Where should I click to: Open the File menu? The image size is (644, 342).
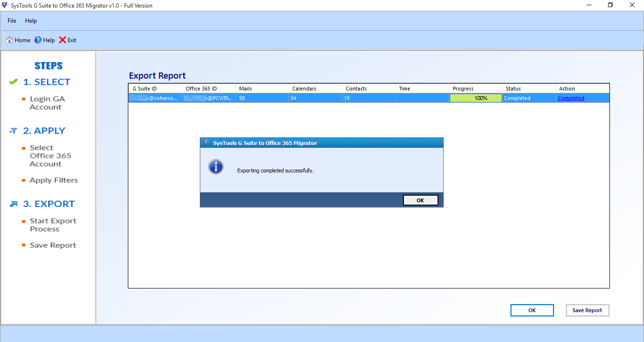12,21
